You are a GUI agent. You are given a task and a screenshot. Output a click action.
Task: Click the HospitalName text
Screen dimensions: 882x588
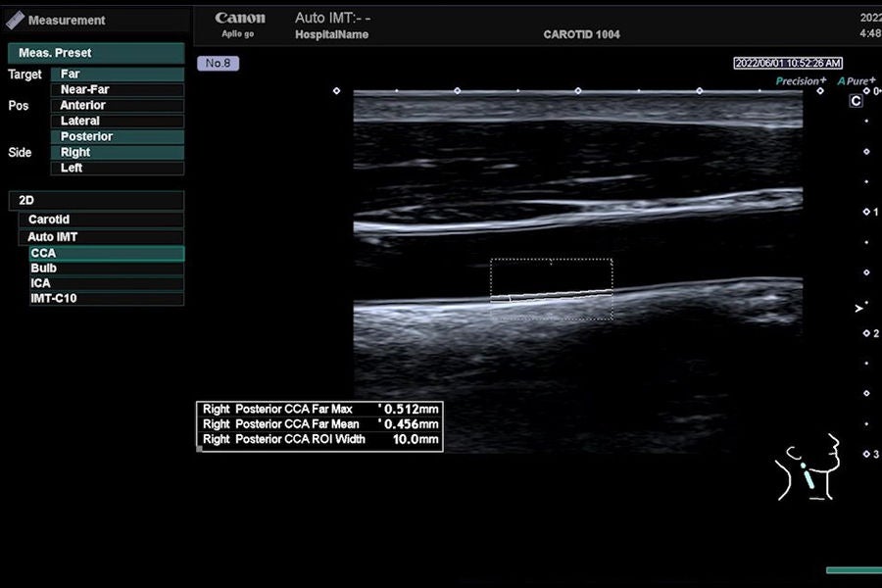[x=332, y=35]
